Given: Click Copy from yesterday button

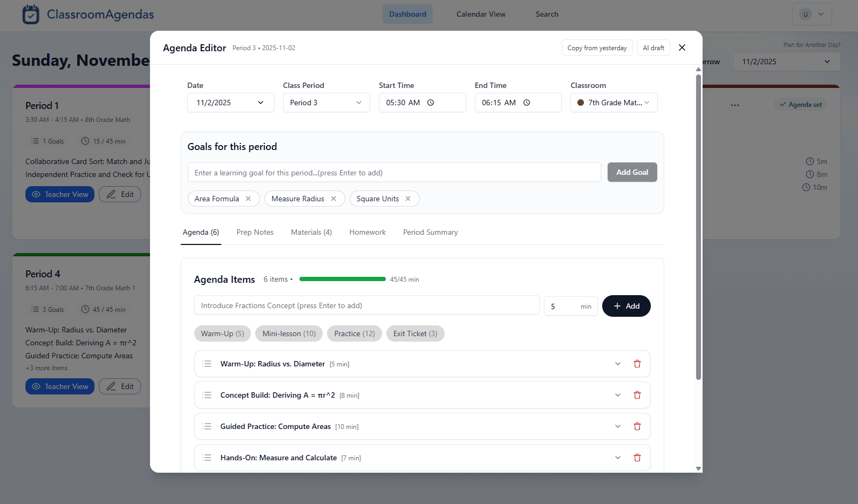Looking at the screenshot, I should [x=597, y=48].
